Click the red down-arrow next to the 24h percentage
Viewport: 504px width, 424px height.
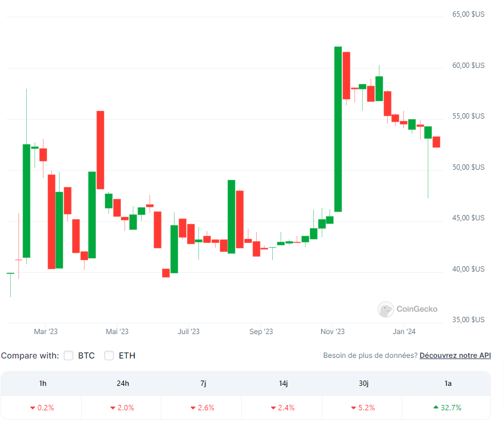(x=111, y=408)
